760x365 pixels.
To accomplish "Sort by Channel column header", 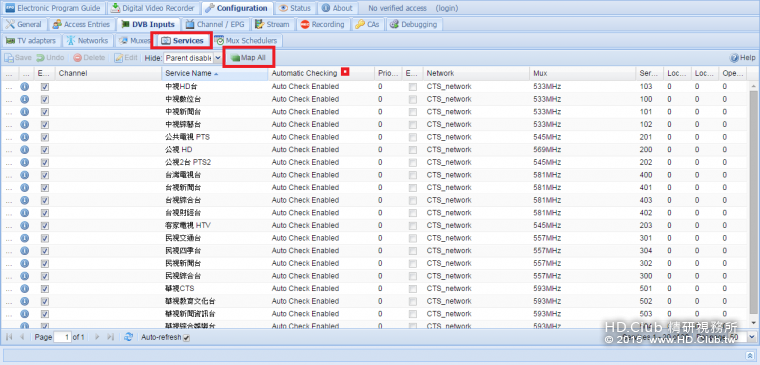I will [108, 73].
